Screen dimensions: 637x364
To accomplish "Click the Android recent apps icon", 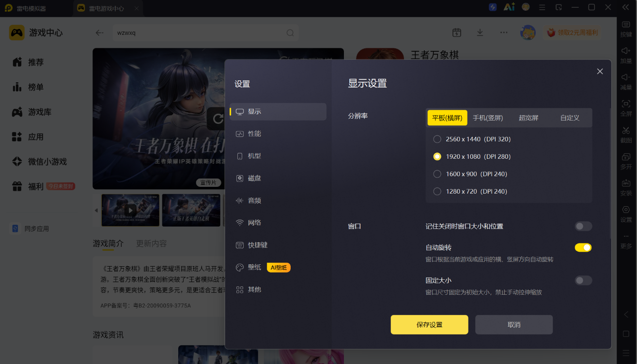I will [626, 353].
